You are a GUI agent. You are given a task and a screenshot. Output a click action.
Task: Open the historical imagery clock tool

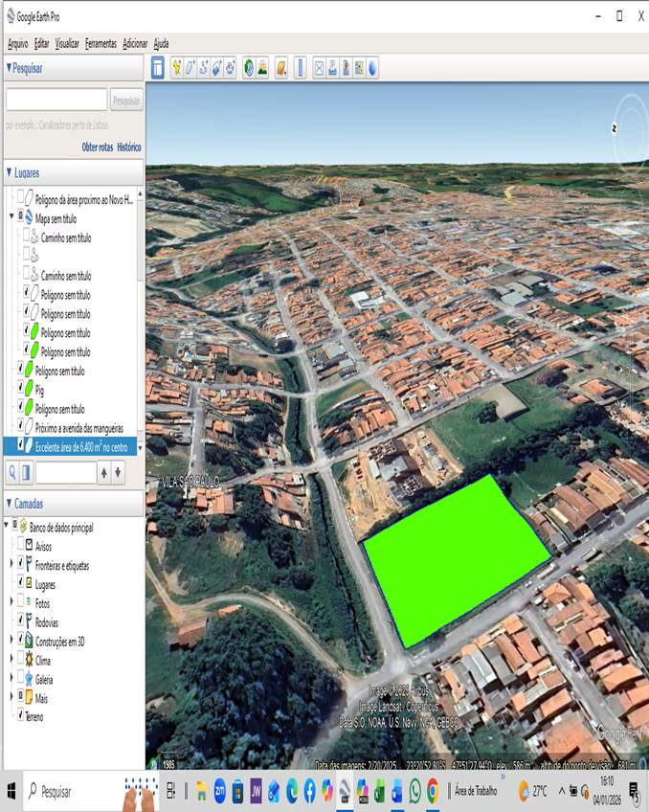click(249, 68)
